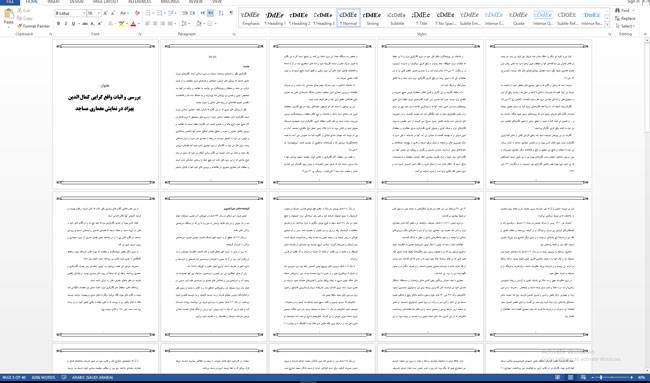Click the Clear All Formatting icon
This screenshot has height=383, width=650.
click(137, 13)
